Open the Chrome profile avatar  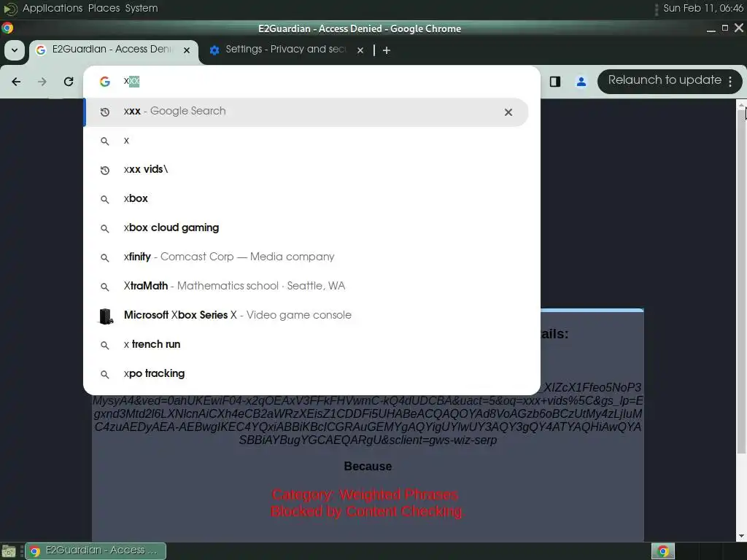click(x=581, y=82)
